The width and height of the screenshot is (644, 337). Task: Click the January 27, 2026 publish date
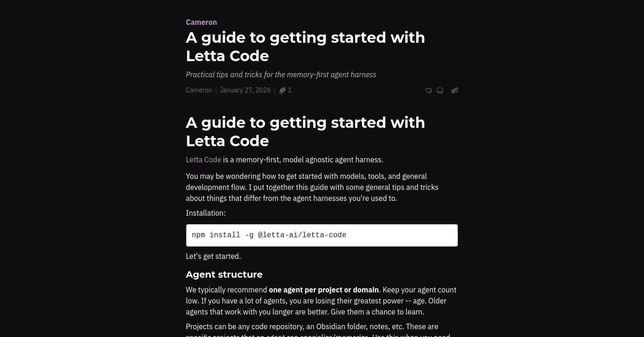(245, 90)
